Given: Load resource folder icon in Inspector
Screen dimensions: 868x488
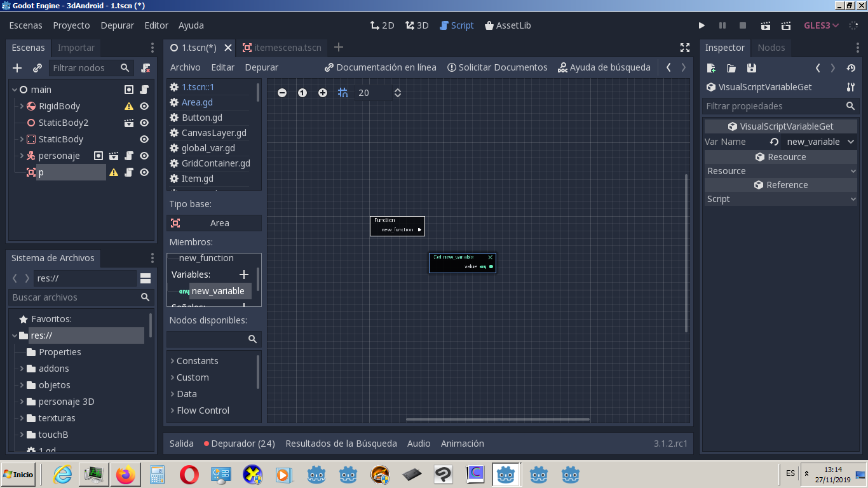Looking at the screenshot, I should pyautogui.click(x=731, y=68).
